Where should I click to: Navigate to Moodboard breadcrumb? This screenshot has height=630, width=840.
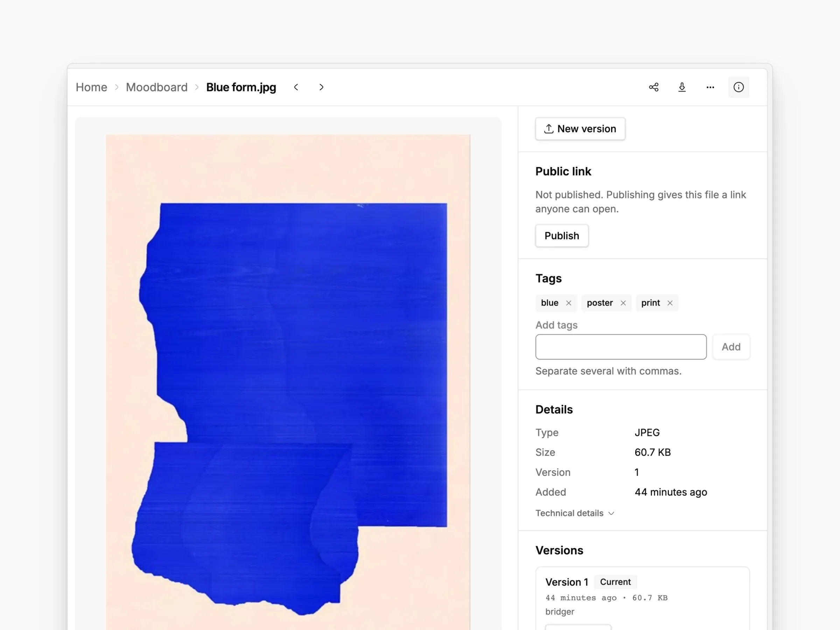pyautogui.click(x=157, y=87)
